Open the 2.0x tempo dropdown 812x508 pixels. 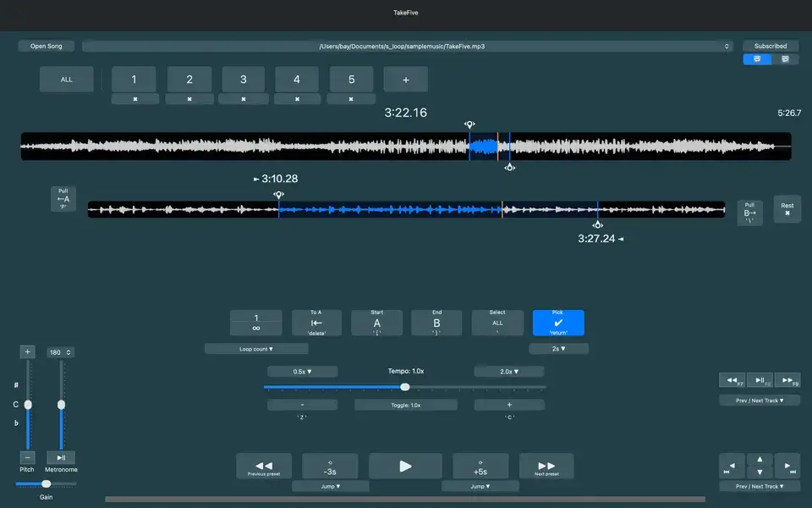(509, 372)
